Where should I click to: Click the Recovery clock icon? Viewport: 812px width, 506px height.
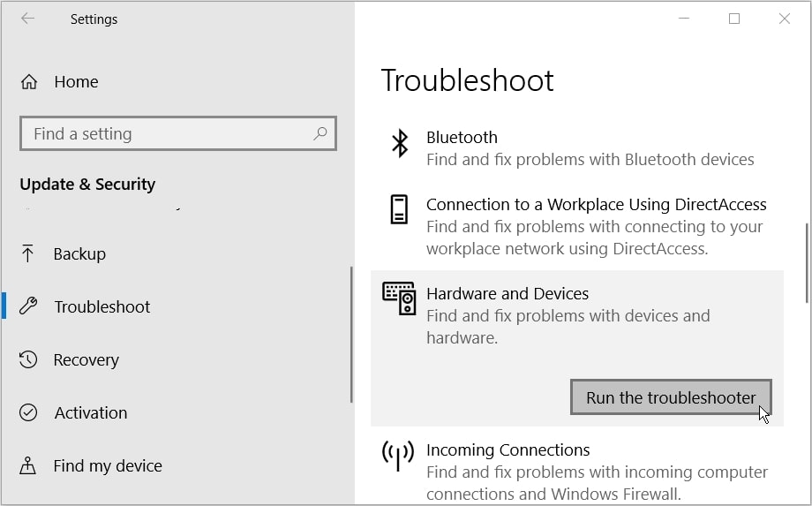[28, 359]
